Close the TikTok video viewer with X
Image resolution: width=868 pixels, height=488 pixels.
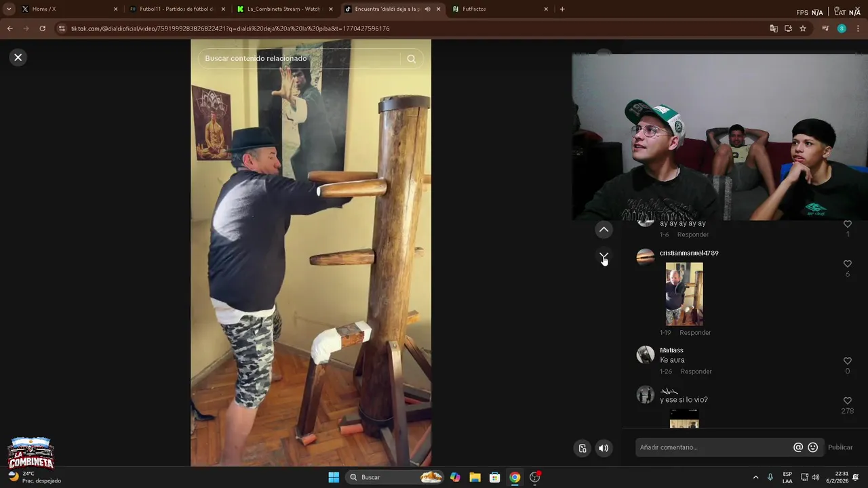coord(18,58)
